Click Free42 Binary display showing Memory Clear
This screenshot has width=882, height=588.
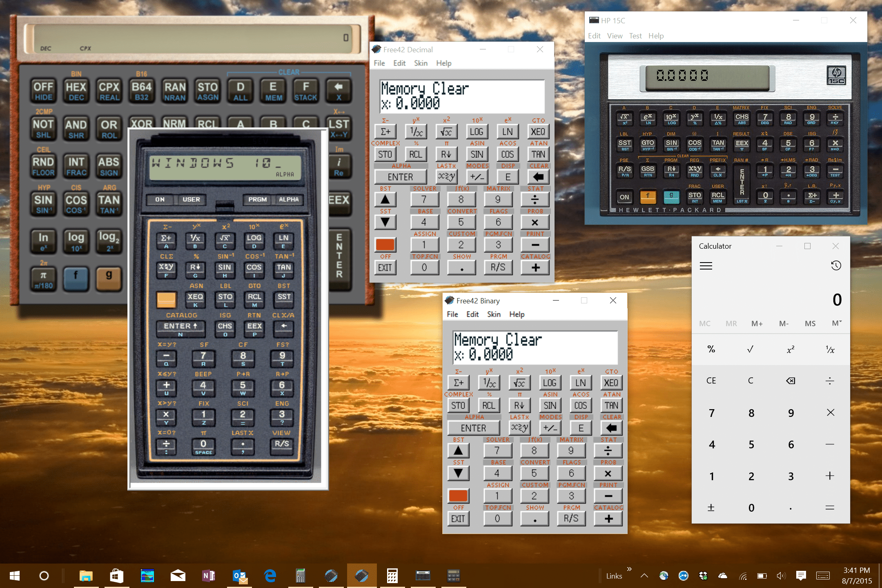tap(535, 347)
